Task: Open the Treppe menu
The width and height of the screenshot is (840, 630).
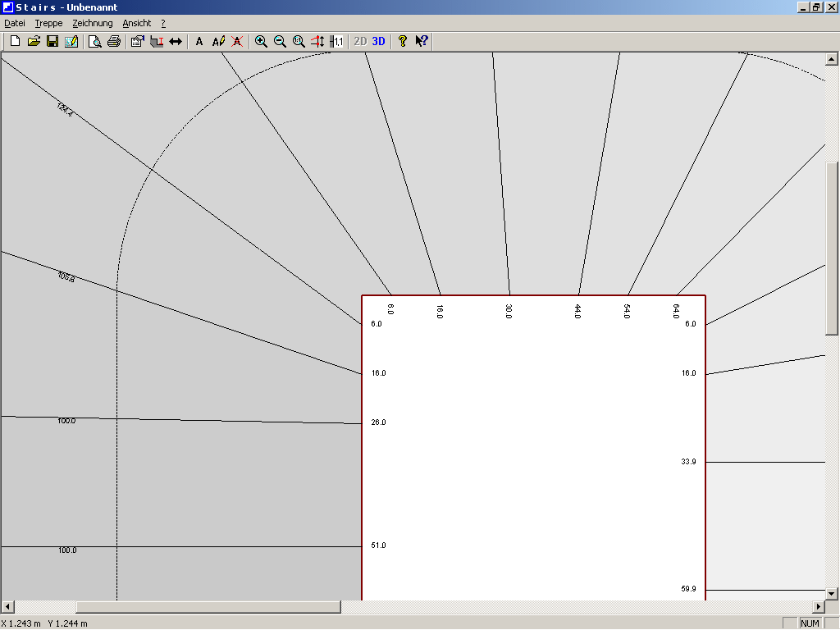Action: tap(48, 23)
